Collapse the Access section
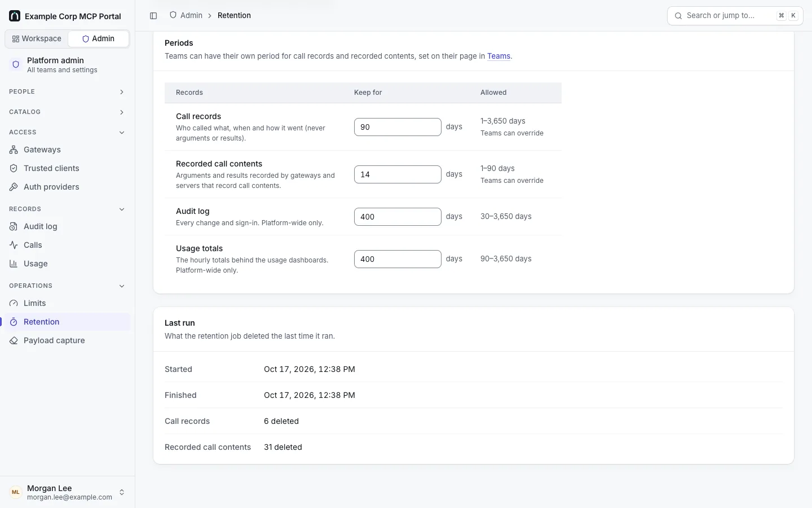Viewport: 812px width, 508px height. tap(67, 132)
